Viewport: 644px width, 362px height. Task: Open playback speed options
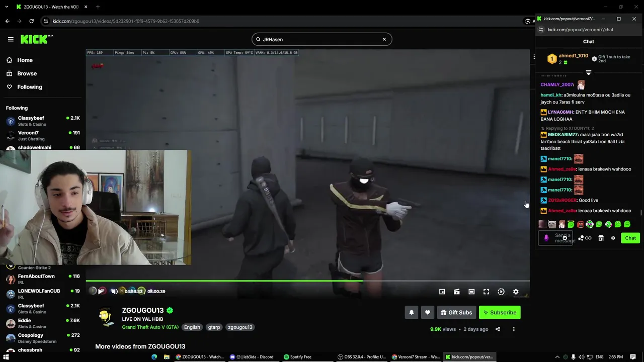click(501, 292)
